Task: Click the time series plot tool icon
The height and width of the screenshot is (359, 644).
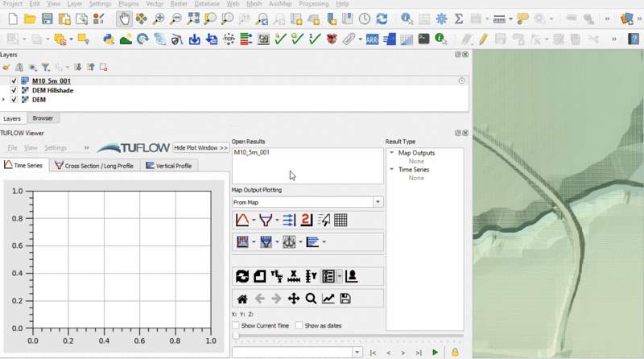Action: point(242,220)
